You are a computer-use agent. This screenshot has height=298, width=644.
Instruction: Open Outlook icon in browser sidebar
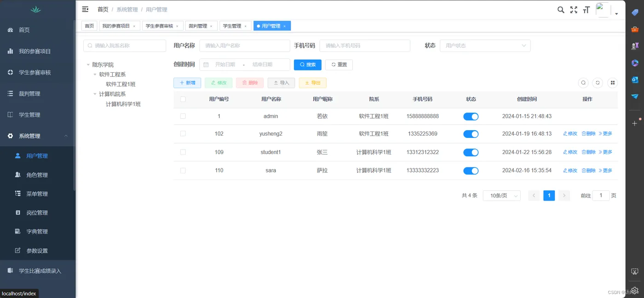(635, 80)
